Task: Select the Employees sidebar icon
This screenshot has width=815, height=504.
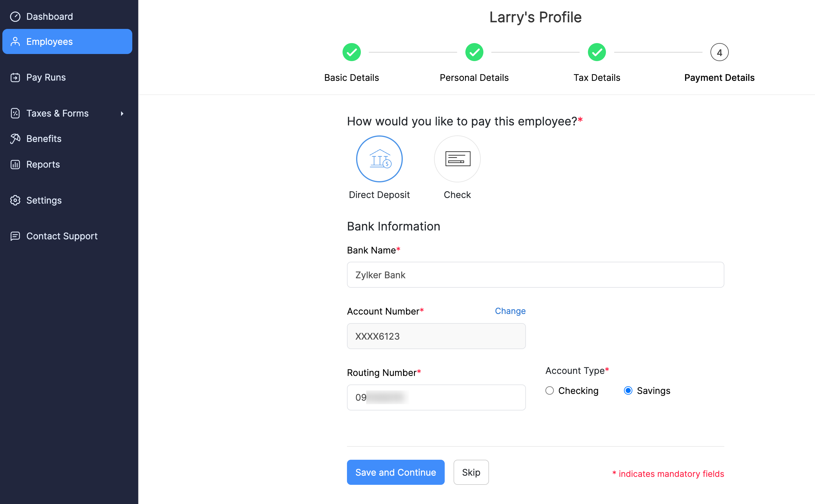Action: (15, 41)
